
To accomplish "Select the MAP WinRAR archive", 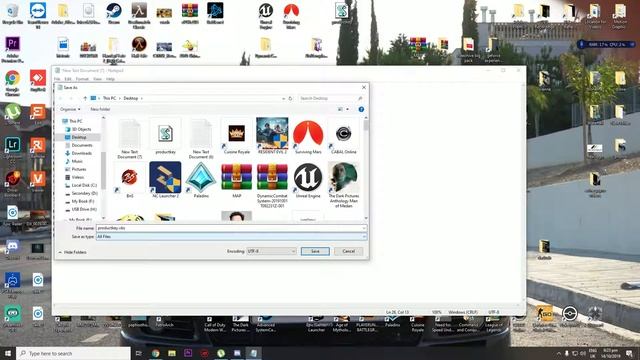I will pos(237,180).
